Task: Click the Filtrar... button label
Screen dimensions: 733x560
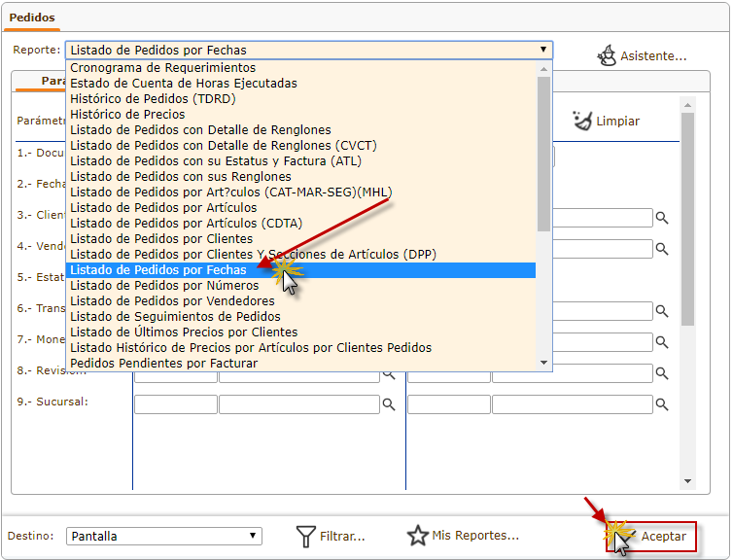Action: click(342, 536)
